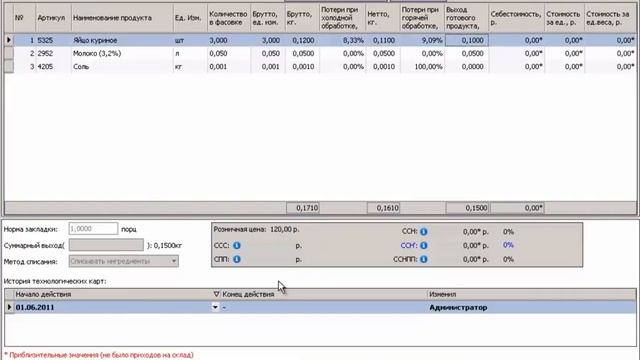Screen dimensions: 640x360
Task: Click the Наименование продукта column header
Action: click(122, 18)
